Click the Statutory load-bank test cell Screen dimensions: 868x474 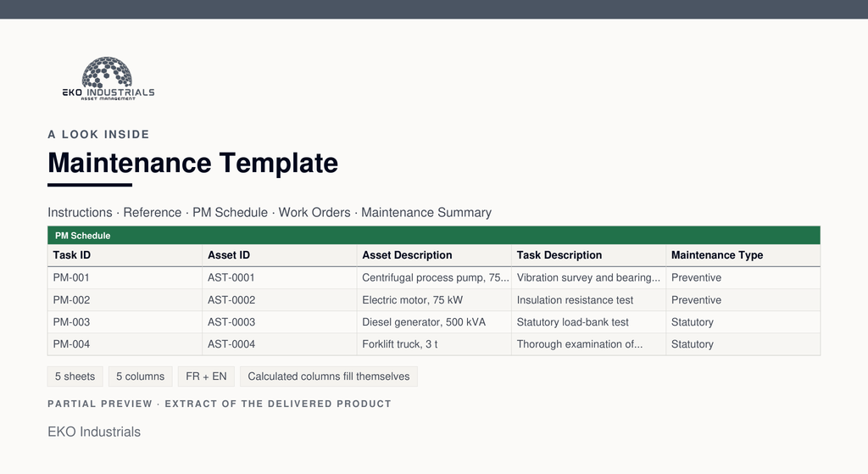[x=588, y=322]
